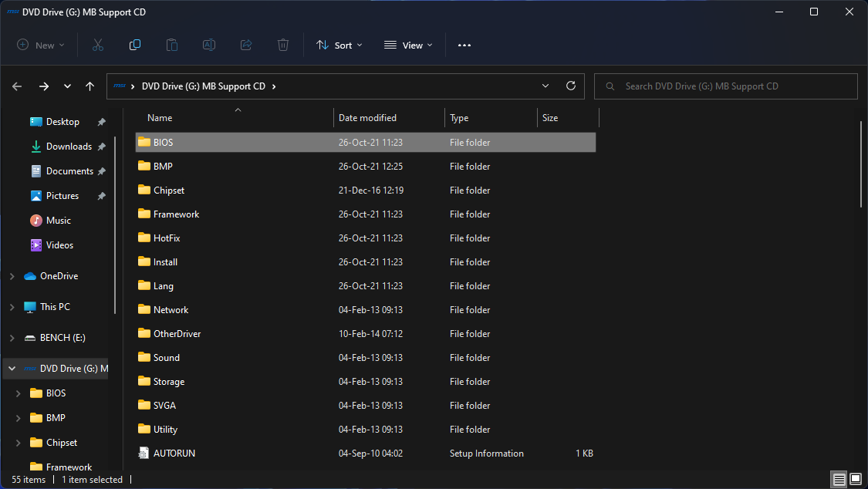
Task: Click the Copy icon in toolbar
Action: pyautogui.click(x=135, y=45)
